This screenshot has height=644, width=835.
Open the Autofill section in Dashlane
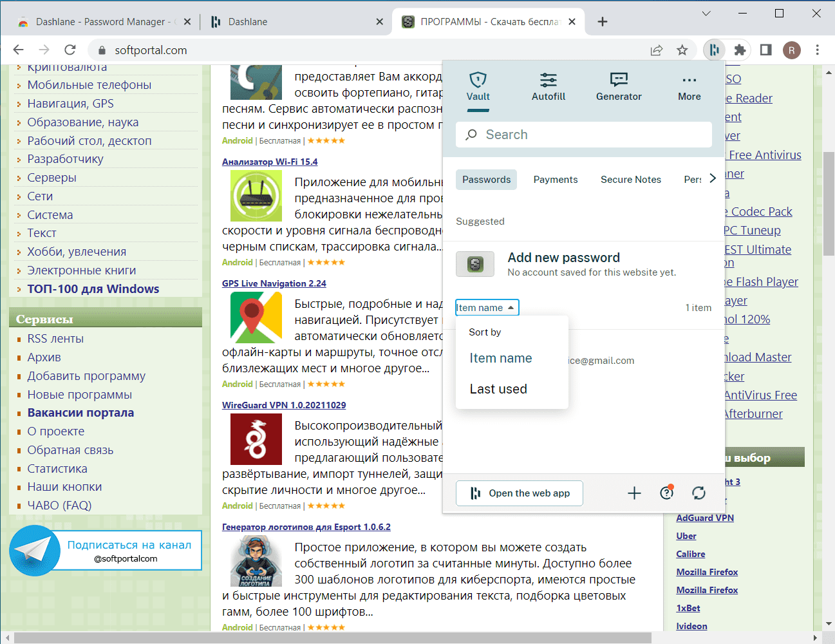click(x=549, y=87)
